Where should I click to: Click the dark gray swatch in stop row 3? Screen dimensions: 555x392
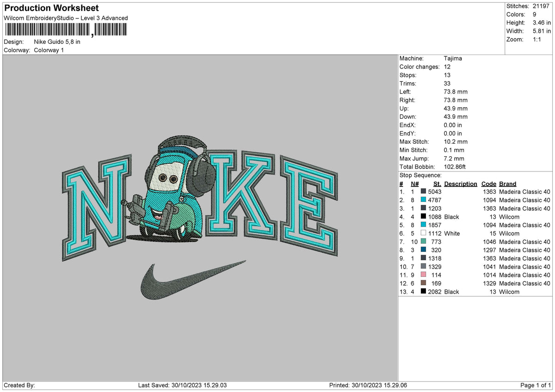(423, 208)
